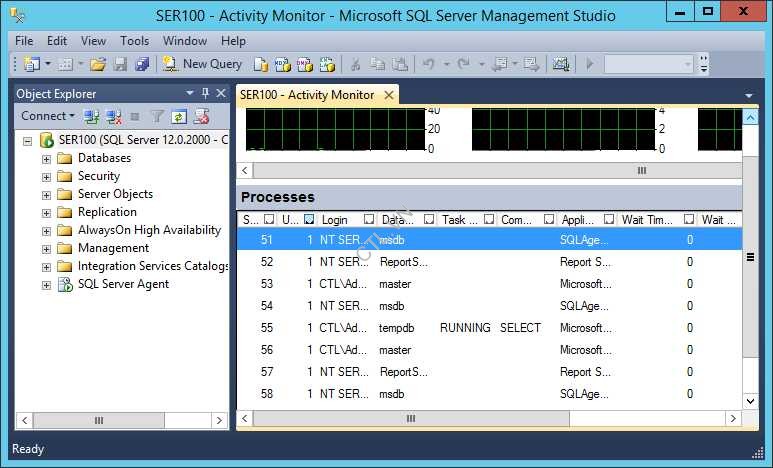Click the Delete script icon in Object Explorer
The height and width of the screenshot is (468, 773).
click(201, 117)
